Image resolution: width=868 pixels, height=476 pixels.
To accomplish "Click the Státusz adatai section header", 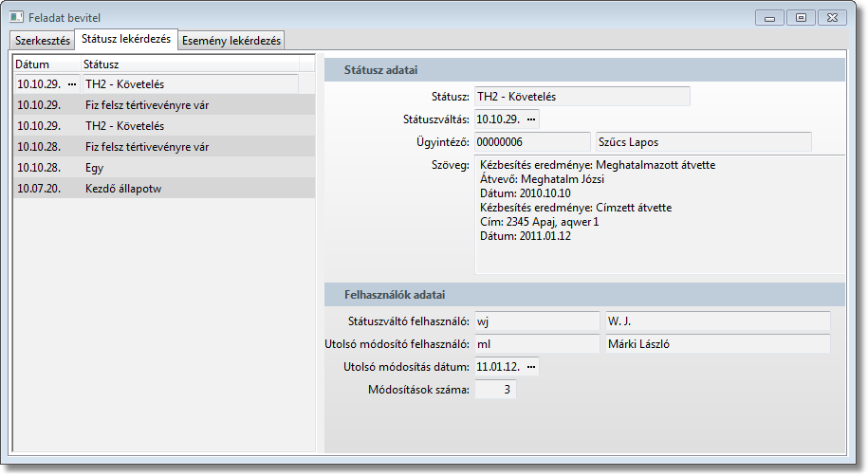I will pyautogui.click(x=584, y=70).
